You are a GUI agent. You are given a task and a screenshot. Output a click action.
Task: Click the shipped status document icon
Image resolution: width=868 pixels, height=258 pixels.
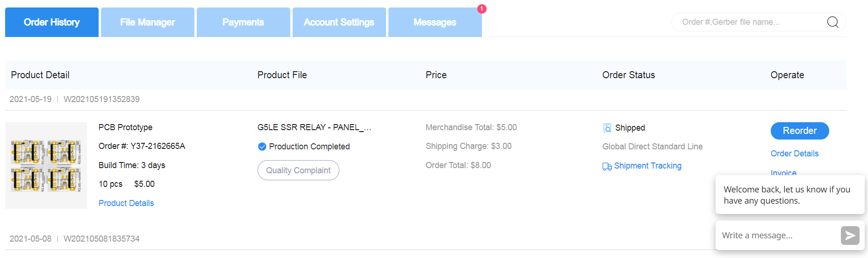point(607,128)
